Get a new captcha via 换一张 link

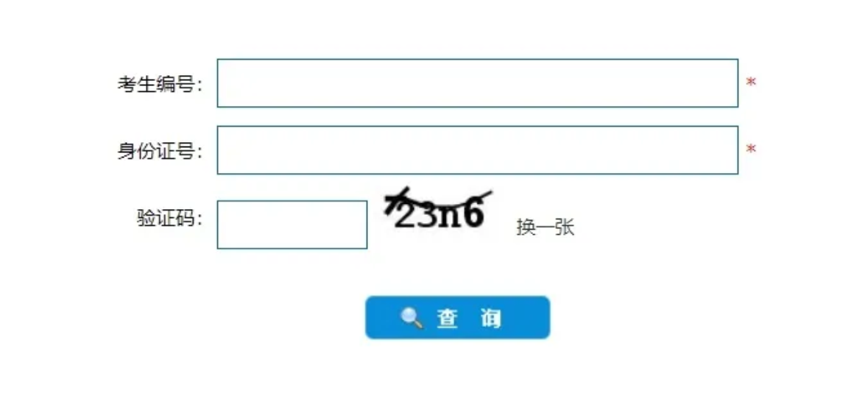[546, 227]
